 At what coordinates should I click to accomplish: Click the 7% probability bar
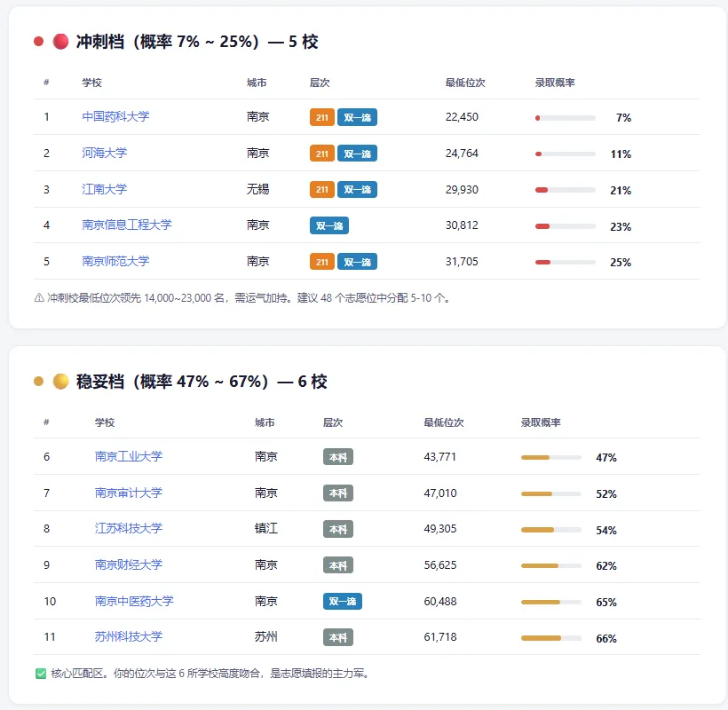pyautogui.click(x=565, y=118)
